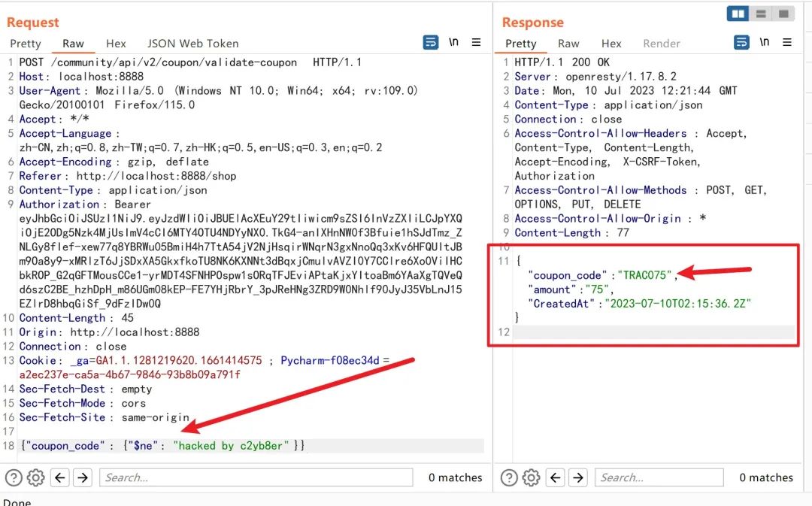Switch Response view to Raw tab

point(568,44)
